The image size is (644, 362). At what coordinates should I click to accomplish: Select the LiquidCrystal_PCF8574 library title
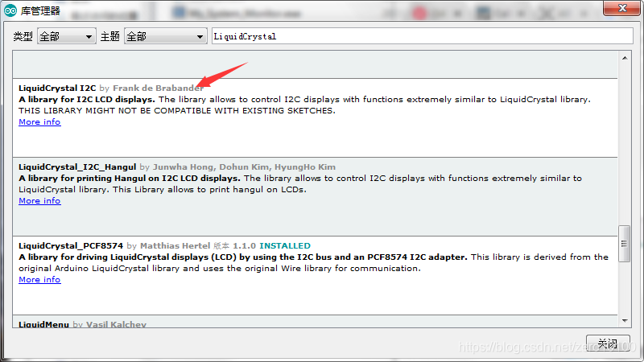pyautogui.click(x=71, y=246)
